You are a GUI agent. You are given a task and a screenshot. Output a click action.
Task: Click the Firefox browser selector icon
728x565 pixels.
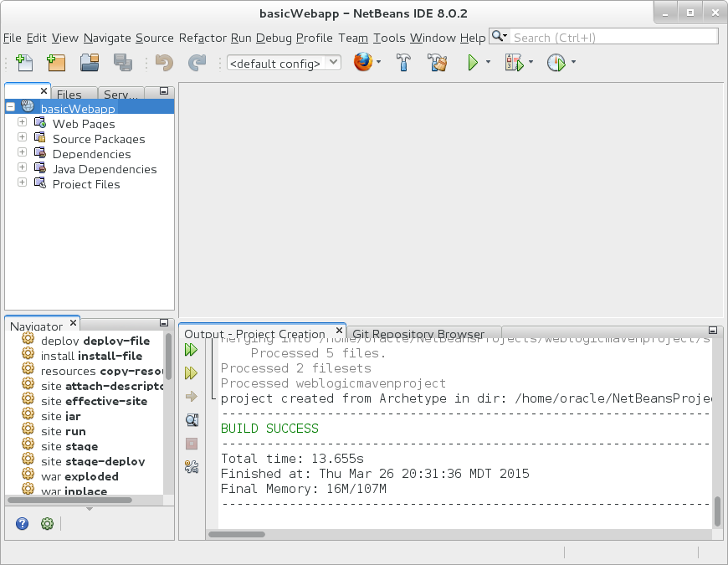[x=362, y=63]
